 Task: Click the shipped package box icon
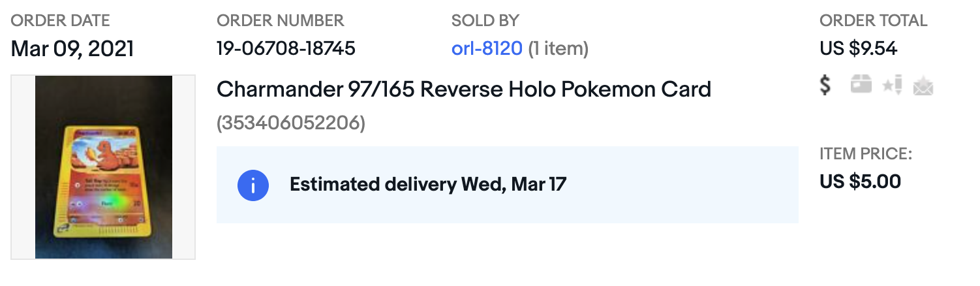861,84
